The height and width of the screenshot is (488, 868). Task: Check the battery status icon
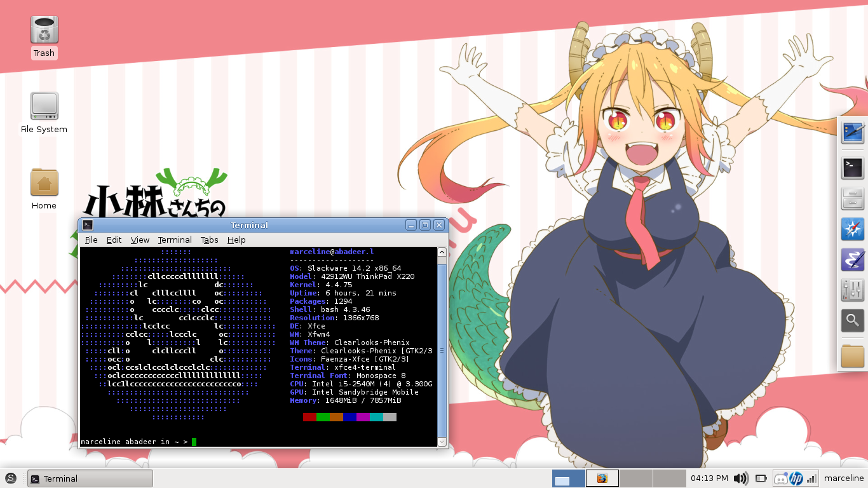click(x=761, y=478)
